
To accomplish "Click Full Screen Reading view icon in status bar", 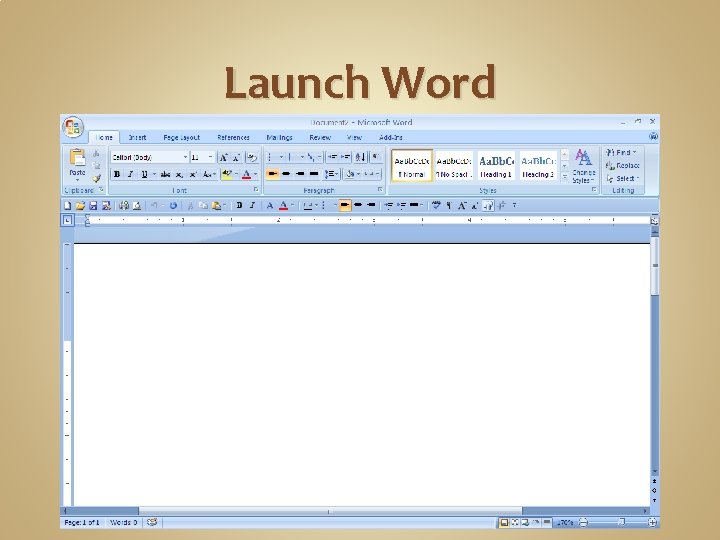I will pyautogui.click(x=515, y=522).
